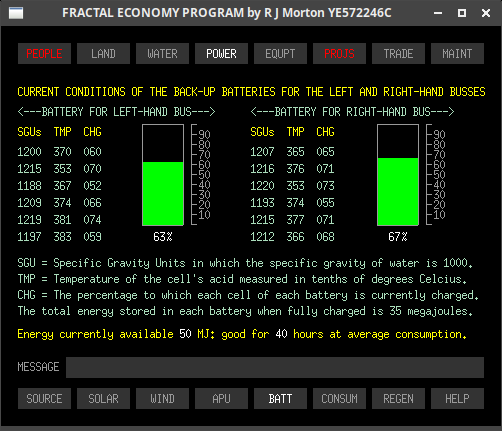The image size is (502, 431).
Task: Click the current battery conditions heading
Action: coord(251,92)
